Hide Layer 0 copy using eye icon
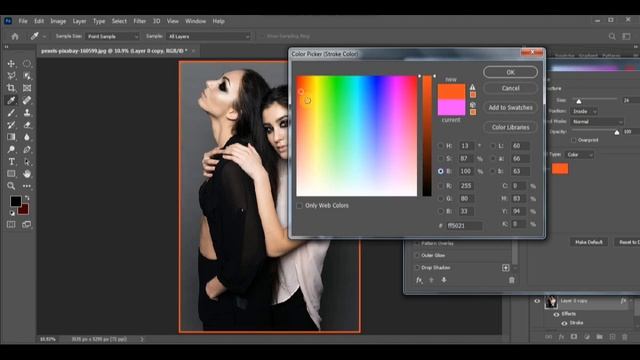This screenshot has height=360, width=640. pyautogui.click(x=537, y=301)
